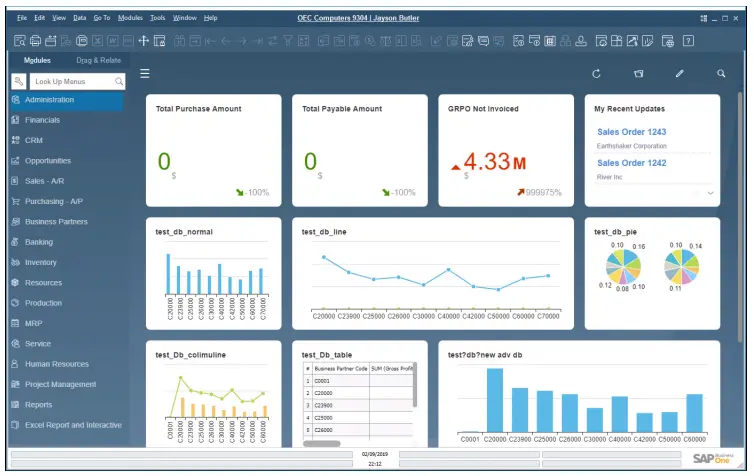The image size is (754, 476).
Task: Click the Total Purchase Amount card
Action: coord(214,150)
